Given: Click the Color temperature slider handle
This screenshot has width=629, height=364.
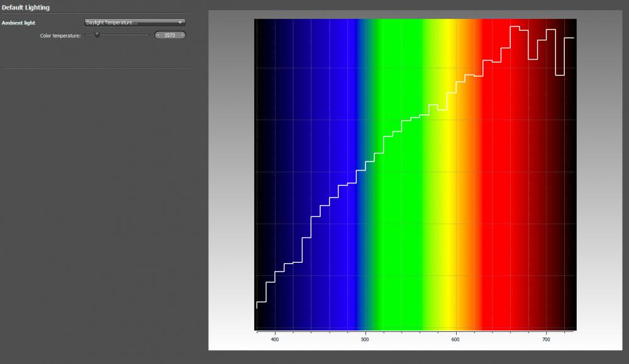Looking at the screenshot, I should click(97, 35).
